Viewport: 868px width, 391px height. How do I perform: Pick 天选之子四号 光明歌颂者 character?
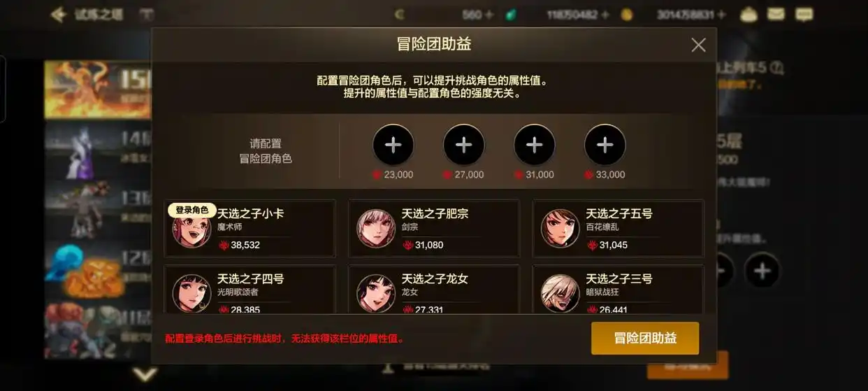click(x=249, y=289)
